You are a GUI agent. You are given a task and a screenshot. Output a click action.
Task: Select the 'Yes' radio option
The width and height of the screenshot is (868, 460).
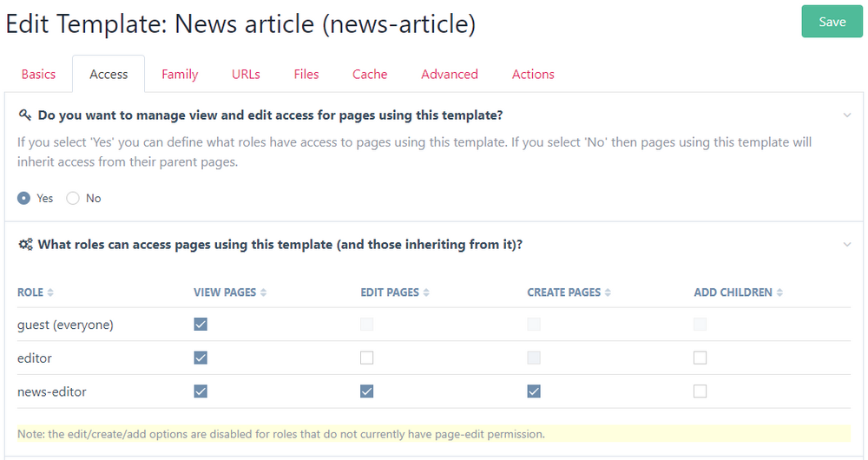click(24, 198)
